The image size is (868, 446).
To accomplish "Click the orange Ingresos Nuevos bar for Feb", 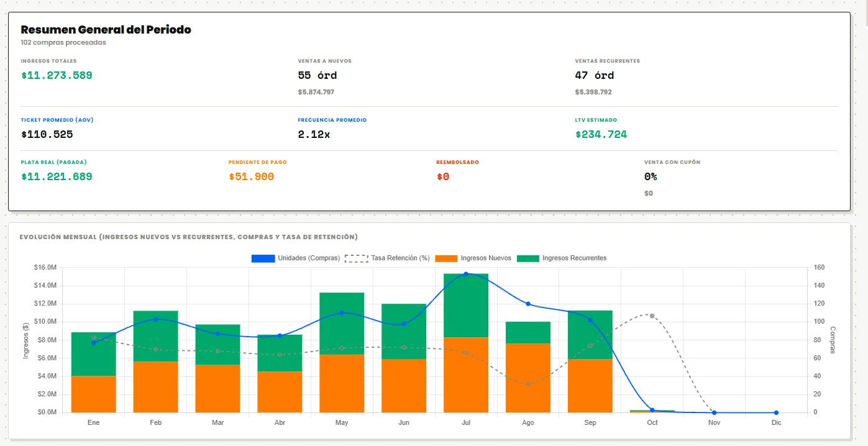I will pos(155,387).
